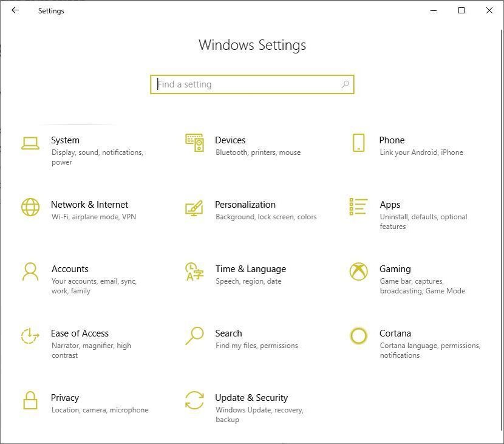Screen dimensions: 504x444
Task: Close the Settings window
Action: click(489, 10)
